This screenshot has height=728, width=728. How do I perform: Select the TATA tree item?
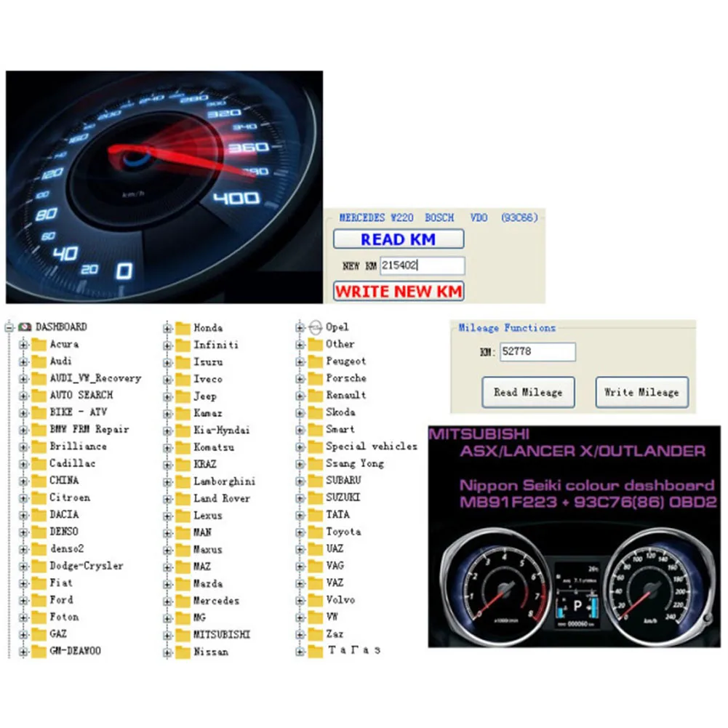pyautogui.click(x=337, y=515)
